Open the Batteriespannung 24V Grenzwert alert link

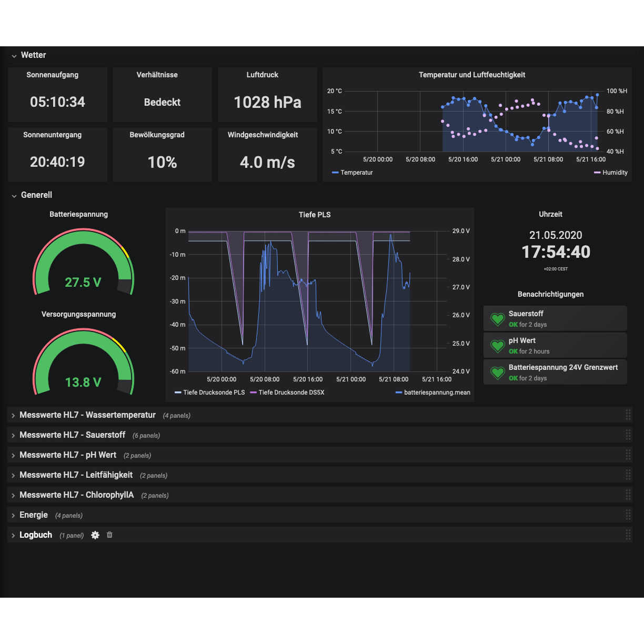click(x=563, y=367)
